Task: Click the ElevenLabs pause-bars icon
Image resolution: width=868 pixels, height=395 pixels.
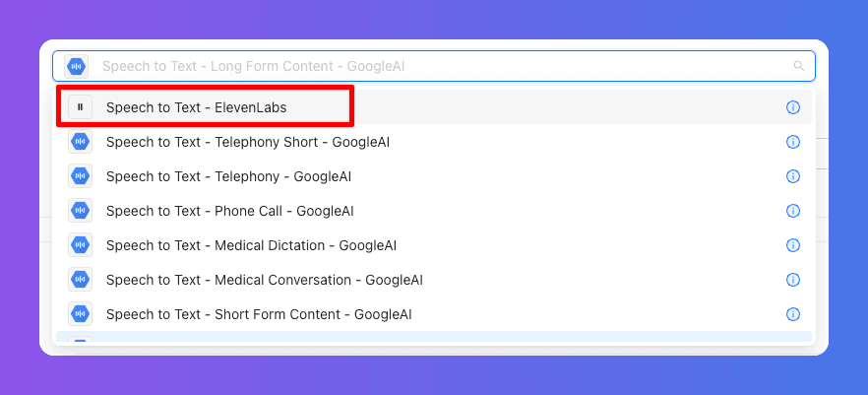Action: (x=81, y=107)
